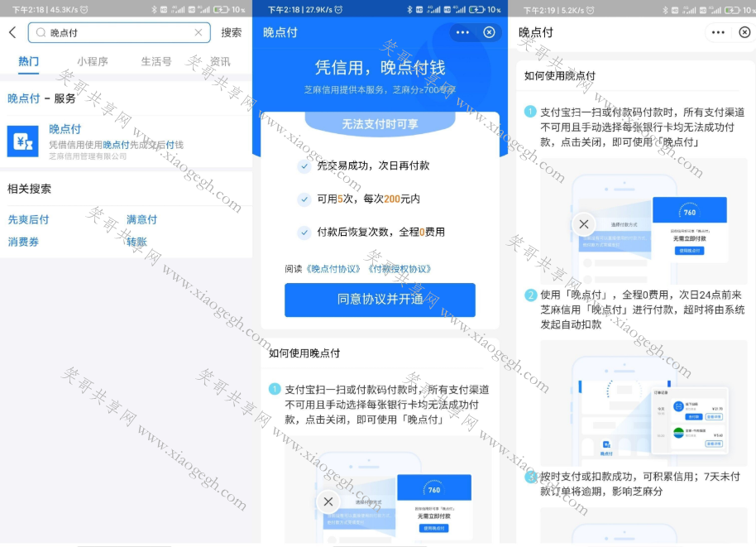Click the 无法支付时可享 banner
The height and width of the screenshot is (547, 756).
(x=380, y=124)
